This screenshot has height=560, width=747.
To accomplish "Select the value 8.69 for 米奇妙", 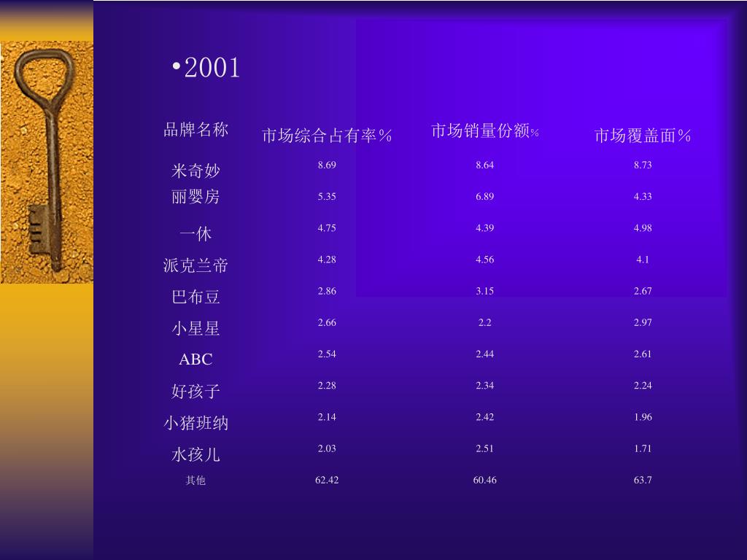I will (x=327, y=166).
